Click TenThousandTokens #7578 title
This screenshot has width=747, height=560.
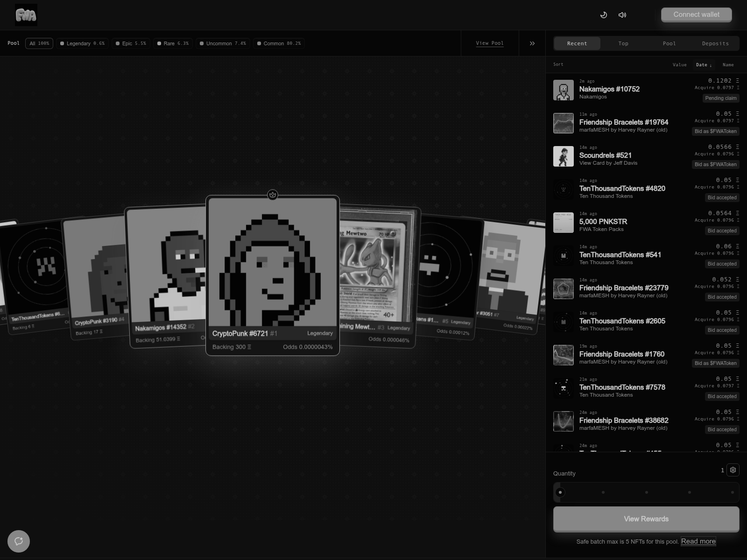(x=622, y=387)
